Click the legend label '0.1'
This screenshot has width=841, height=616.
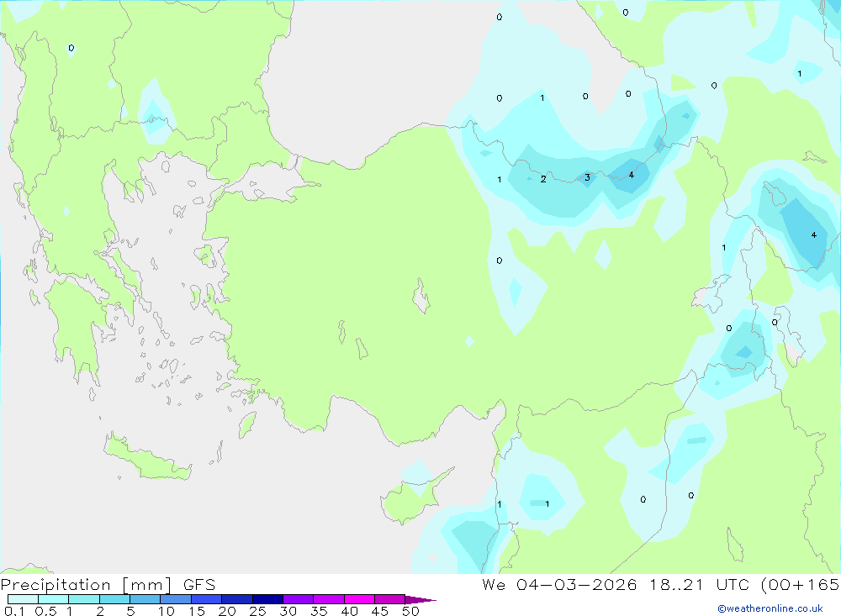[x=14, y=611]
